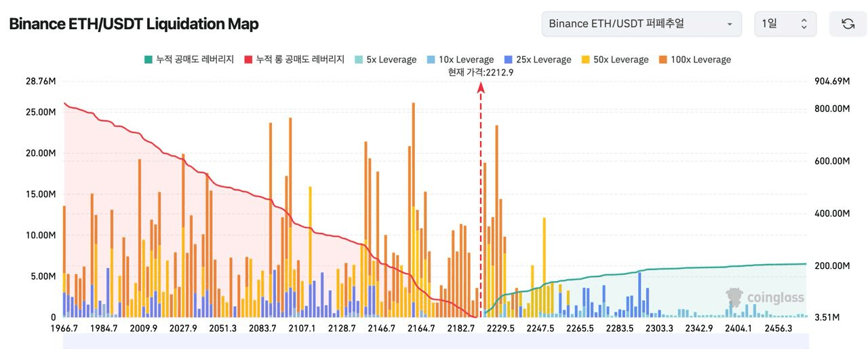
Task: Click the 28.76M left axis label
Action: (x=40, y=81)
